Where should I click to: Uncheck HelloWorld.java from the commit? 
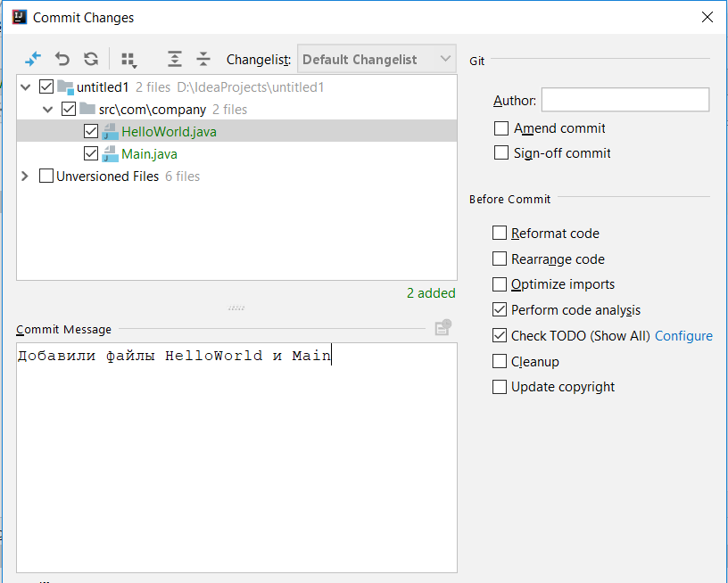tap(90, 131)
